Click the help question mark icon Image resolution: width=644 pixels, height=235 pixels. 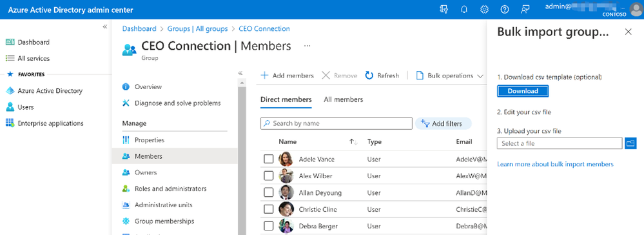tap(505, 10)
